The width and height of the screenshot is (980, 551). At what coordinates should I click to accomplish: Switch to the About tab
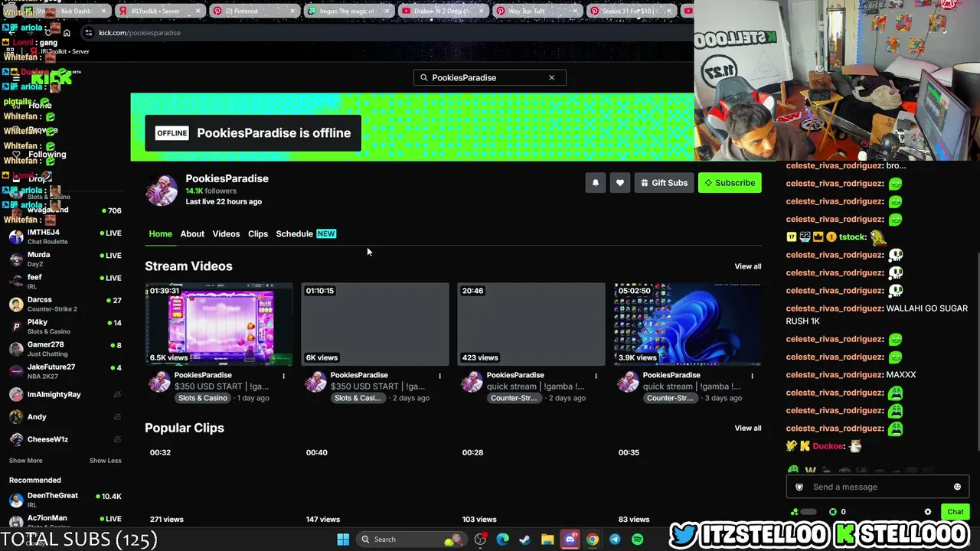(x=192, y=234)
